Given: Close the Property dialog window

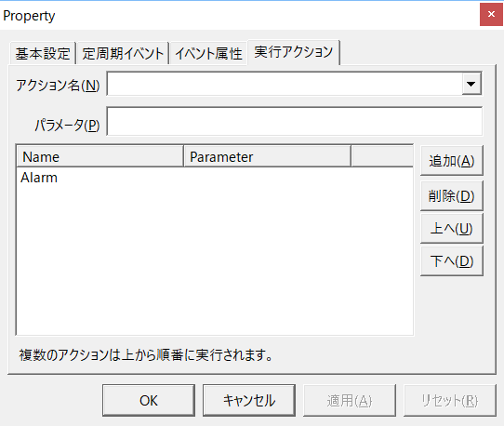Looking at the screenshot, I should pos(491,14).
